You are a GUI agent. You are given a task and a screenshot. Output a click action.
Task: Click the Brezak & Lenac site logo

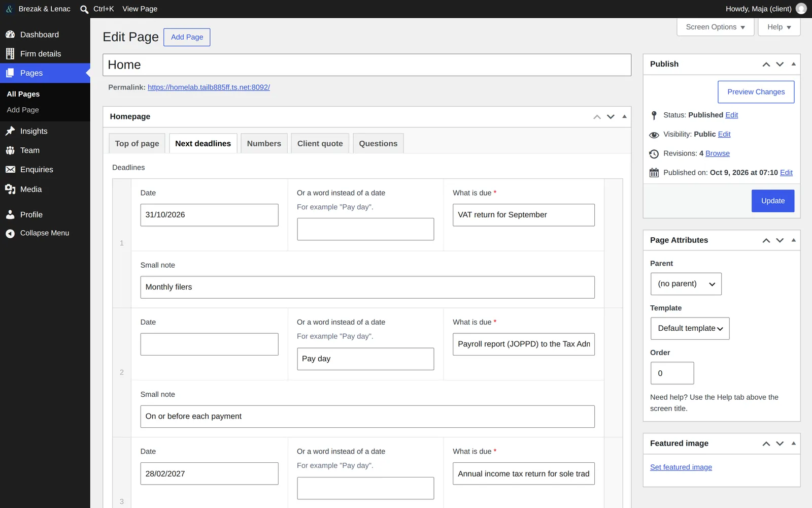click(x=9, y=9)
